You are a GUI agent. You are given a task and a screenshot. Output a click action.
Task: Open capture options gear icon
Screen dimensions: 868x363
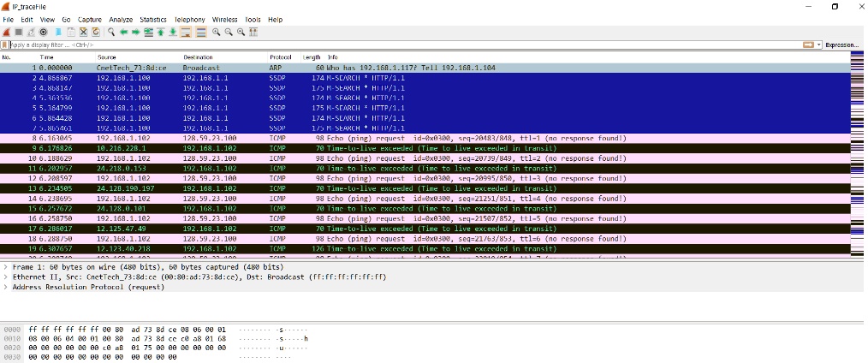click(x=43, y=32)
